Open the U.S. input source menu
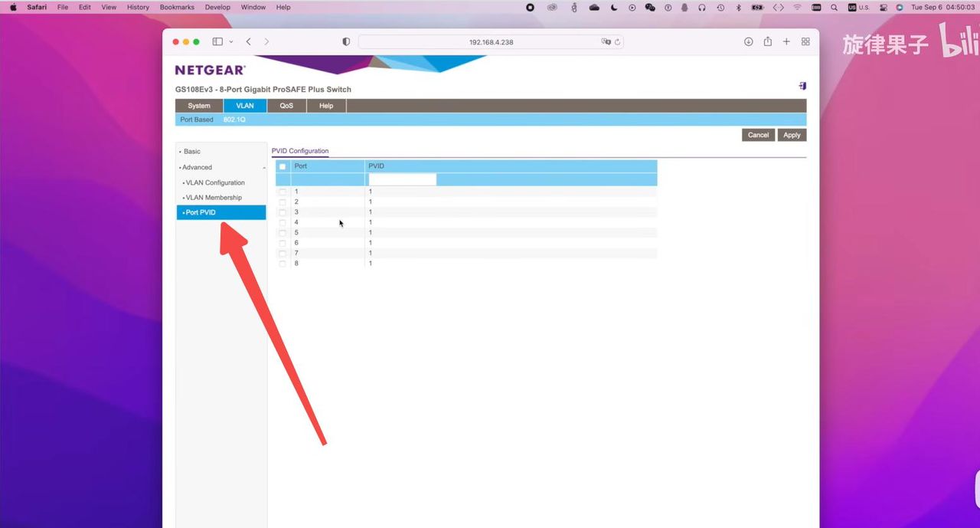The width and height of the screenshot is (980, 528). pyautogui.click(x=858, y=7)
